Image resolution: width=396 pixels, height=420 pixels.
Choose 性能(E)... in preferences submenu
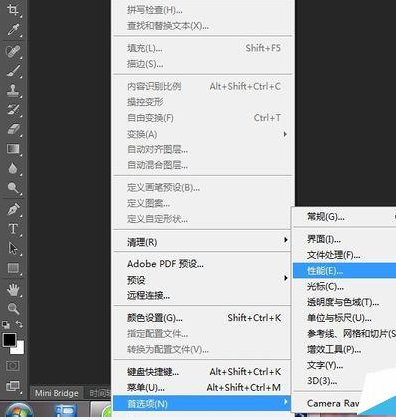coord(344,271)
